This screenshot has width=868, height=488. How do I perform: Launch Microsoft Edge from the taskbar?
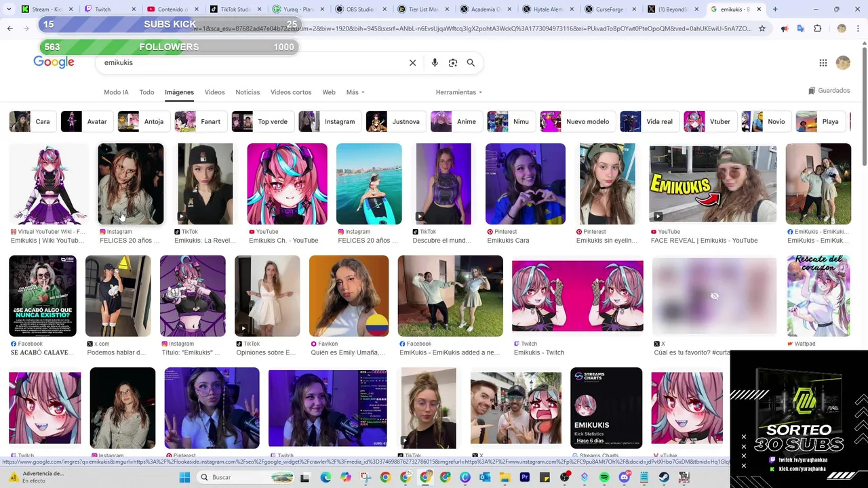tap(325, 477)
